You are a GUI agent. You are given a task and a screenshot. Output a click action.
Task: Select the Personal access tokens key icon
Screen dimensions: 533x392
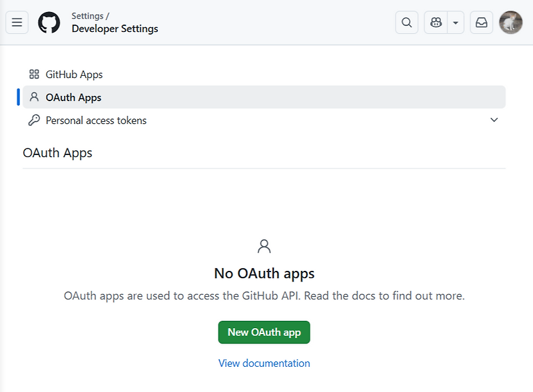[33, 120]
